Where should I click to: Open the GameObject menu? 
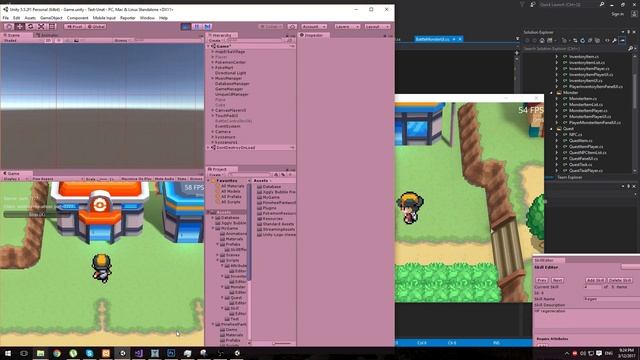tap(51, 18)
